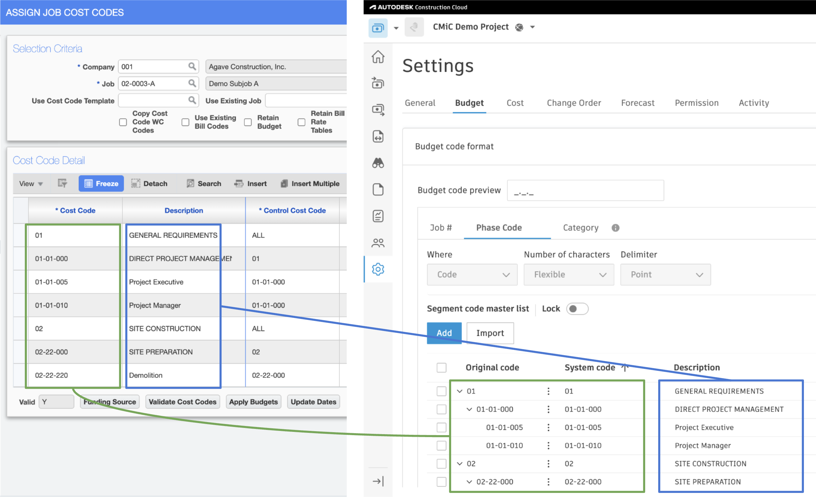This screenshot has width=816, height=504.
Task: Open the row menu dots for code 01
Action: (x=548, y=391)
